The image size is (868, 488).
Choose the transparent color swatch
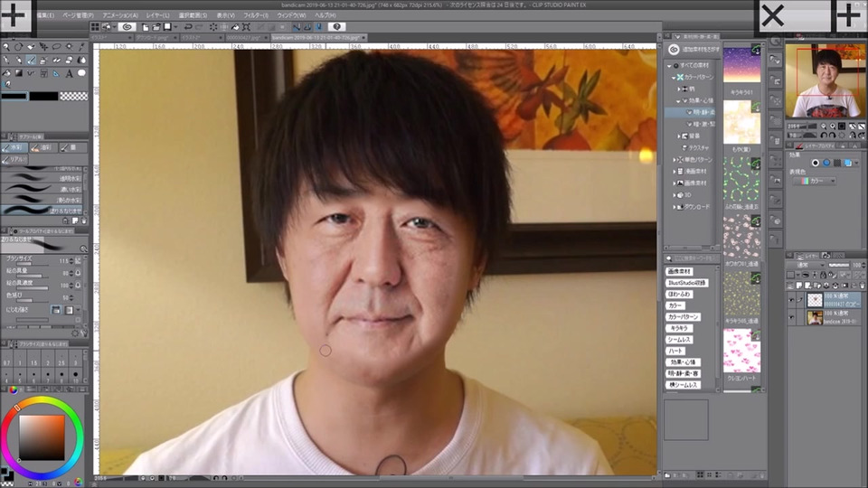coord(74,96)
